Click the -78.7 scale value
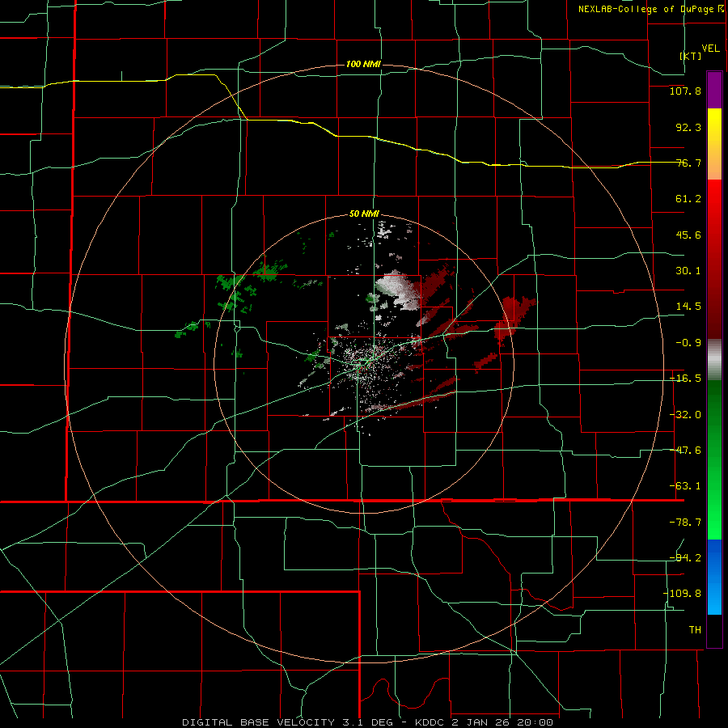 pos(685,523)
